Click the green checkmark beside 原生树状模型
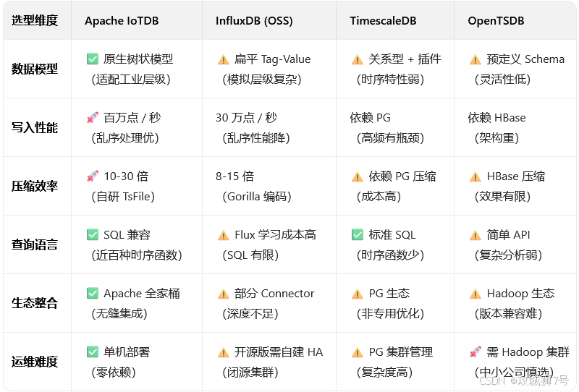The image size is (579, 392). (93, 59)
